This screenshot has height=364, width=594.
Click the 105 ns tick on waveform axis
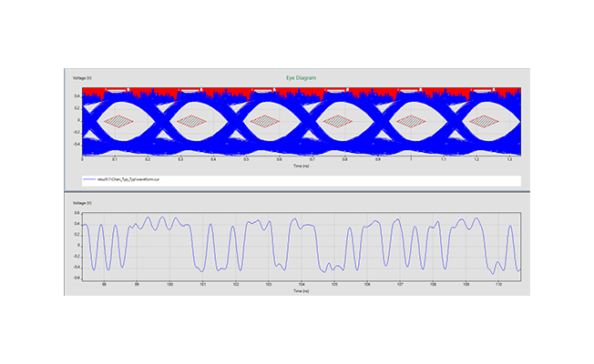click(x=334, y=284)
